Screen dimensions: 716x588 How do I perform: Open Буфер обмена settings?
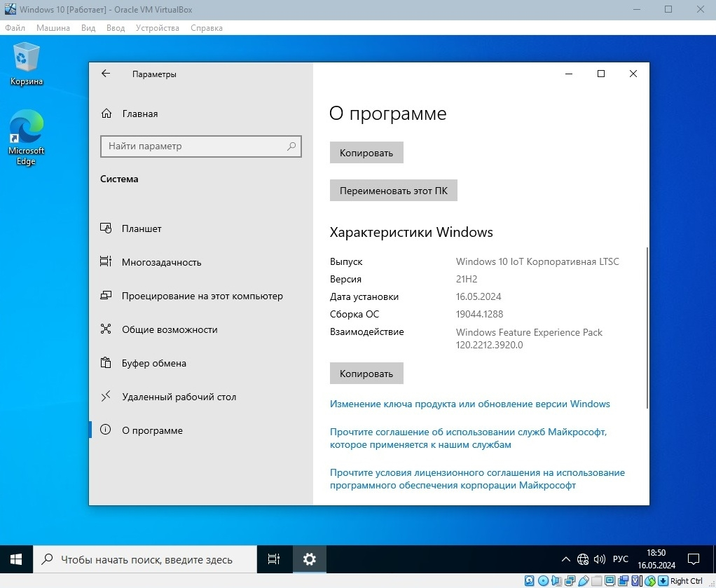pyautogui.click(x=201, y=363)
